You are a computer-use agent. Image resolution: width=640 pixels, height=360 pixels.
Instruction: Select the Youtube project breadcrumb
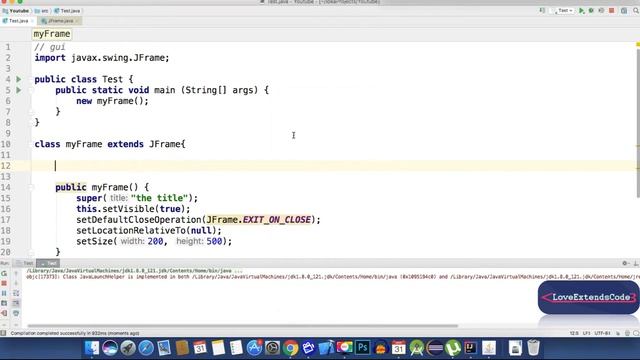[16, 11]
